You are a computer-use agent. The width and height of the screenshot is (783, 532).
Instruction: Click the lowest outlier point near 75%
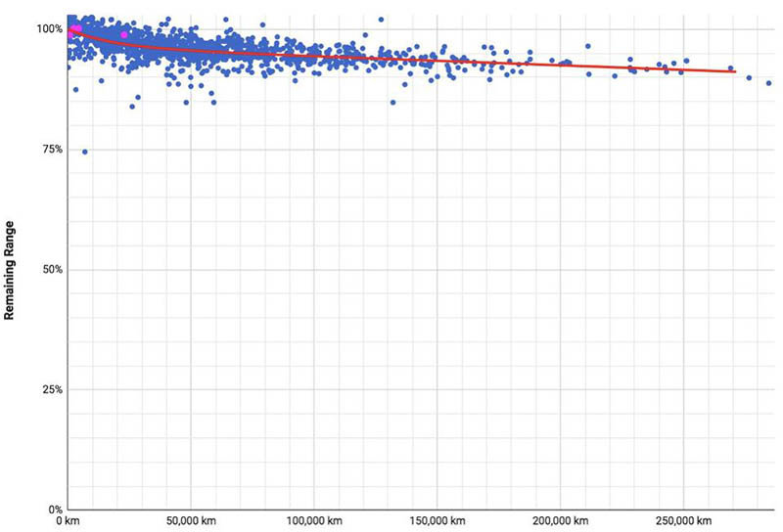(x=85, y=152)
